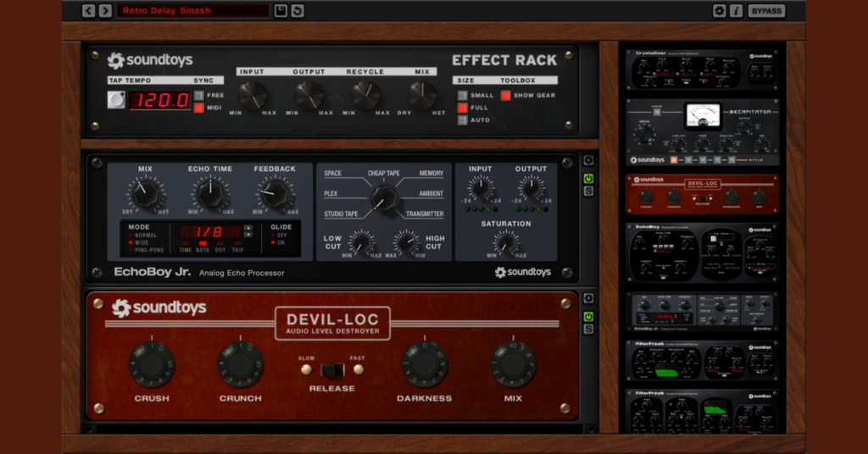Click the Devil-Loc Release slow/fast switch
This screenshot has height=454, width=868.
click(331, 369)
